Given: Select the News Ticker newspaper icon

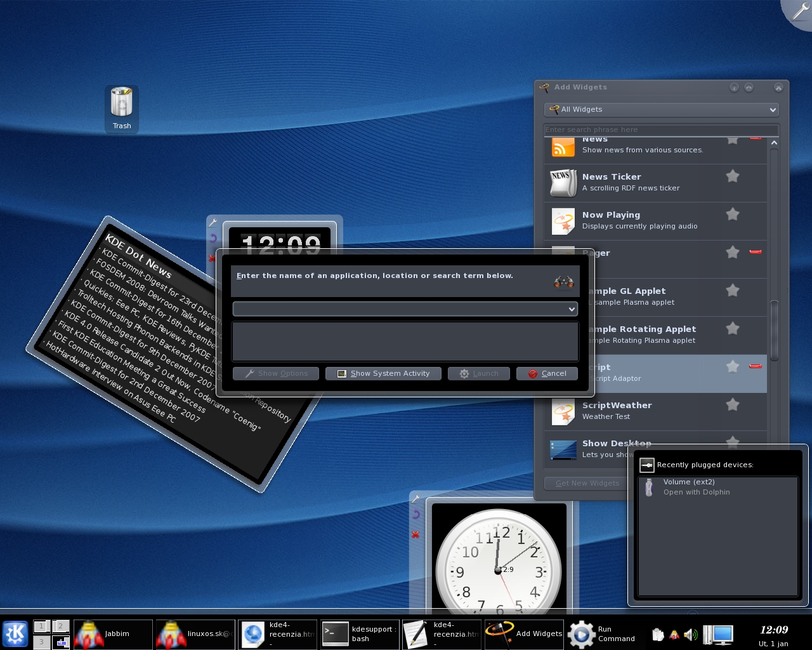Looking at the screenshot, I should click(563, 183).
